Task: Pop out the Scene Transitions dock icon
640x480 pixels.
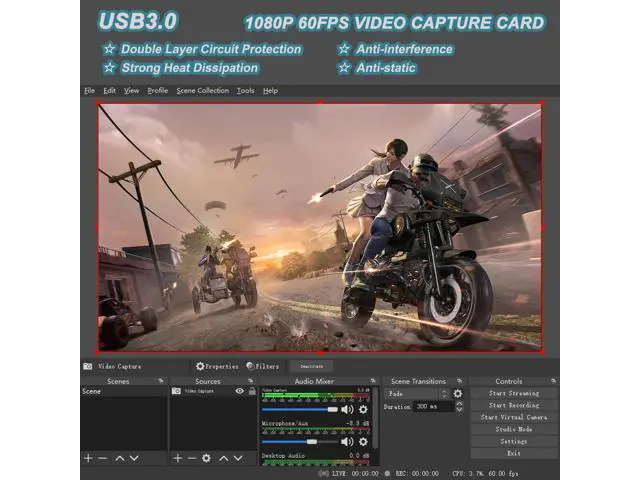Action: click(459, 381)
